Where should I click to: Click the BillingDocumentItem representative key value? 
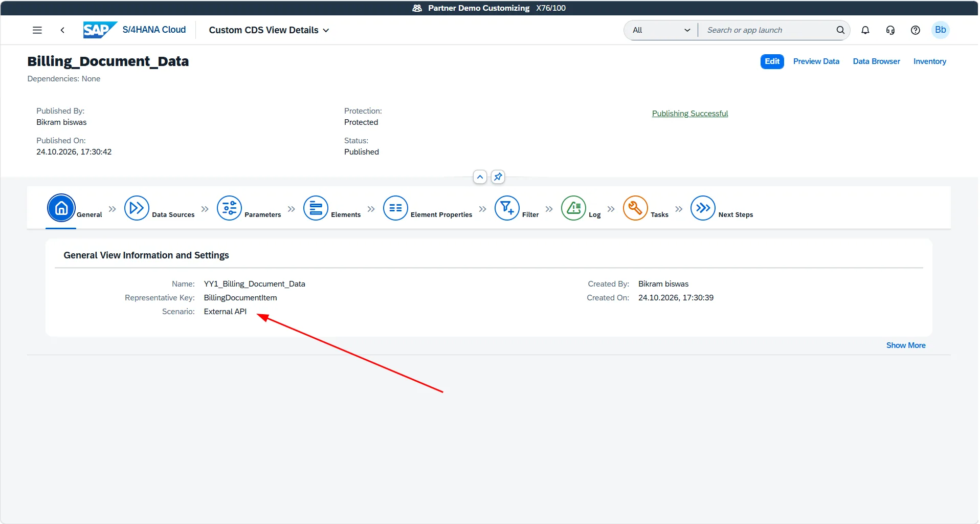pos(240,298)
